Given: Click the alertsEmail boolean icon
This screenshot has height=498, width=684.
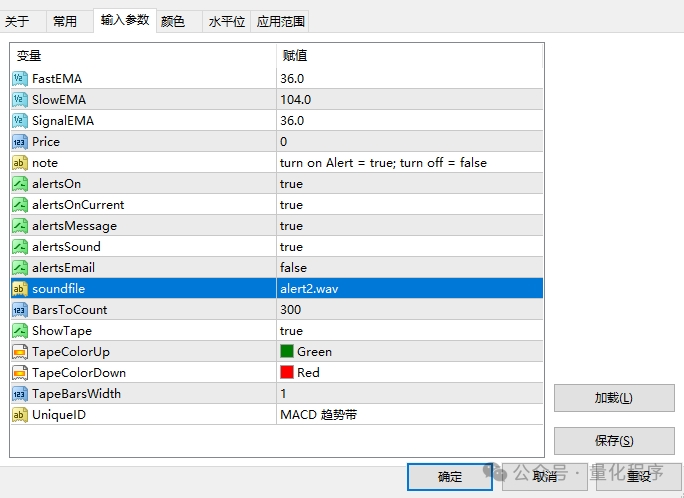Looking at the screenshot, I should coord(20,267).
